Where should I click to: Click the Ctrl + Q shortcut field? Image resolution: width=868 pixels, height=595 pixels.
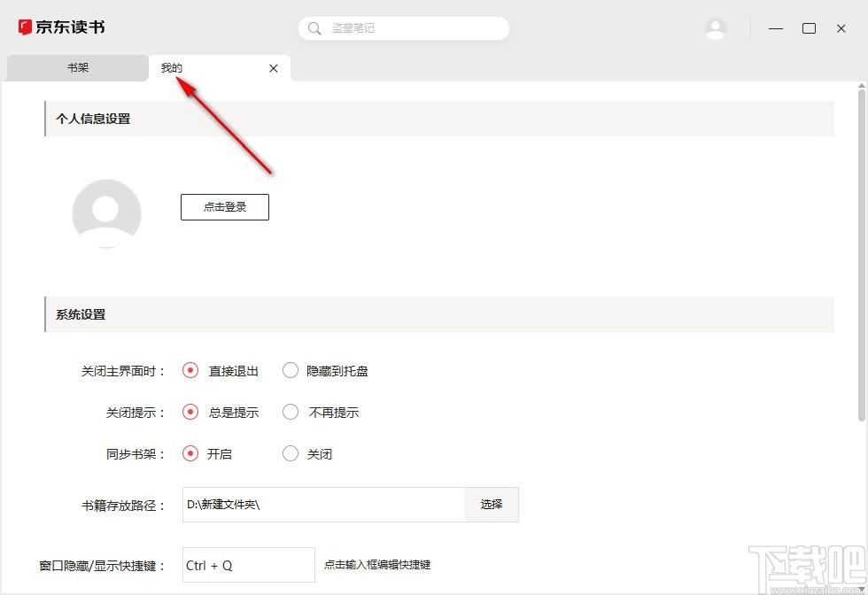[248, 565]
